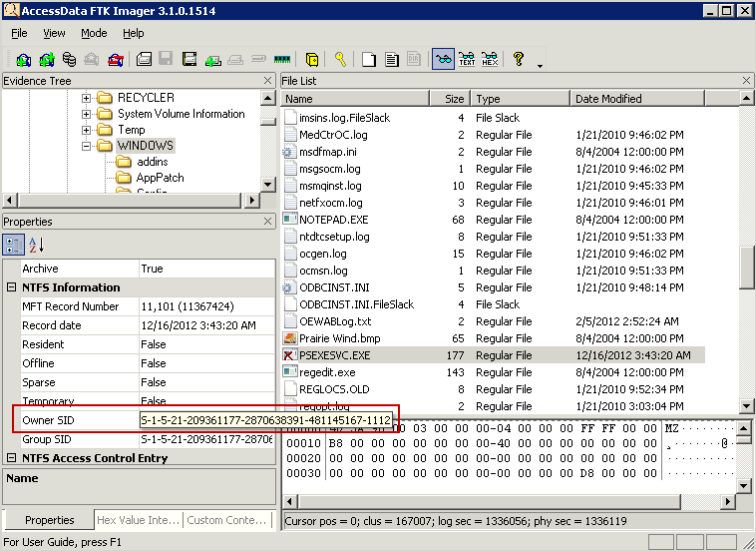The image size is (756, 552).
Task: Click Export Logical Image (AD1) icon
Action: click(x=189, y=59)
